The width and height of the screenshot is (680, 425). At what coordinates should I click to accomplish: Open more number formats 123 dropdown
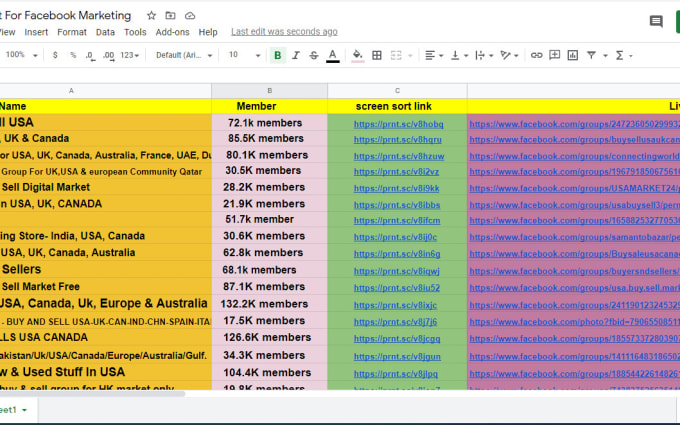point(130,55)
